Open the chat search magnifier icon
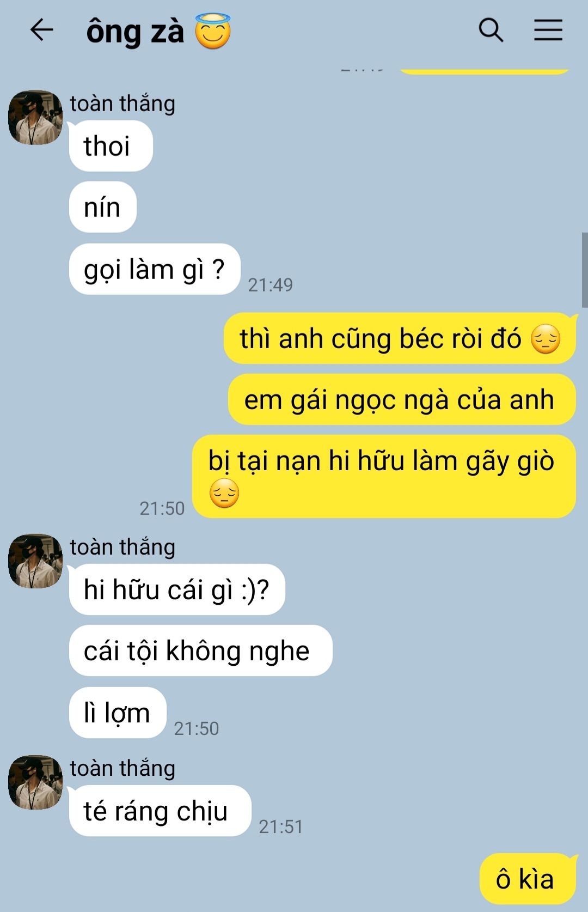This screenshot has width=588, height=912. click(x=491, y=30)
